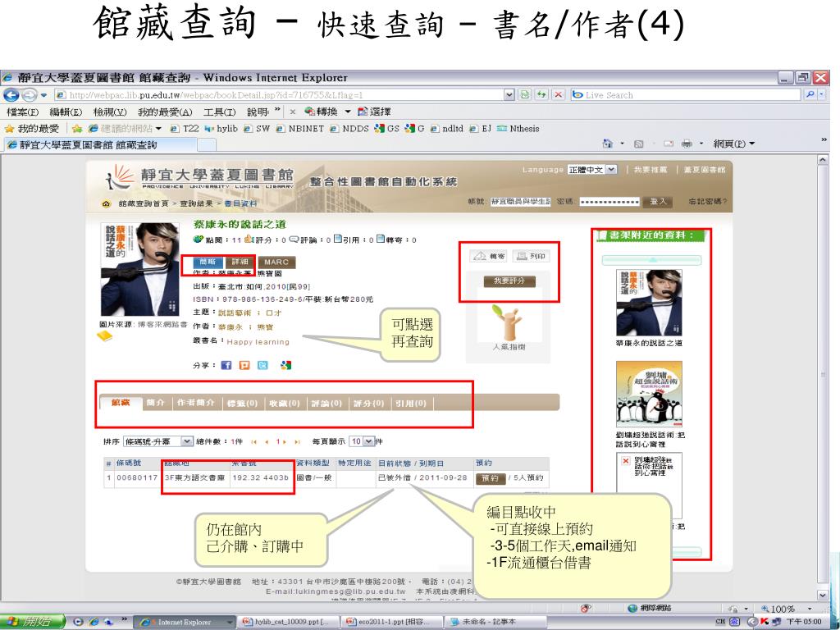Screen dimensions: 840x630
Task: Open the 我的最愛 favorites star button
Action: [x=32, y=129]
